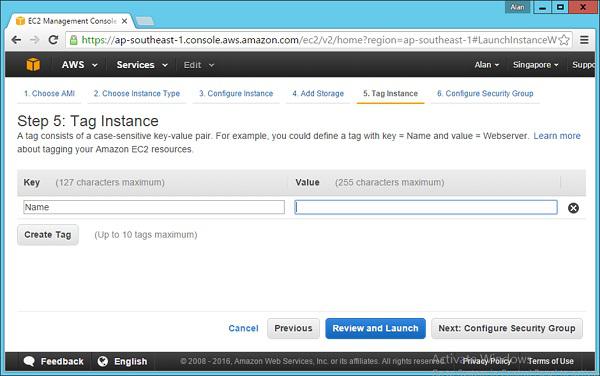Click the Review and Launch button
This screenshot has height=376, width=600.
point(375,328)
